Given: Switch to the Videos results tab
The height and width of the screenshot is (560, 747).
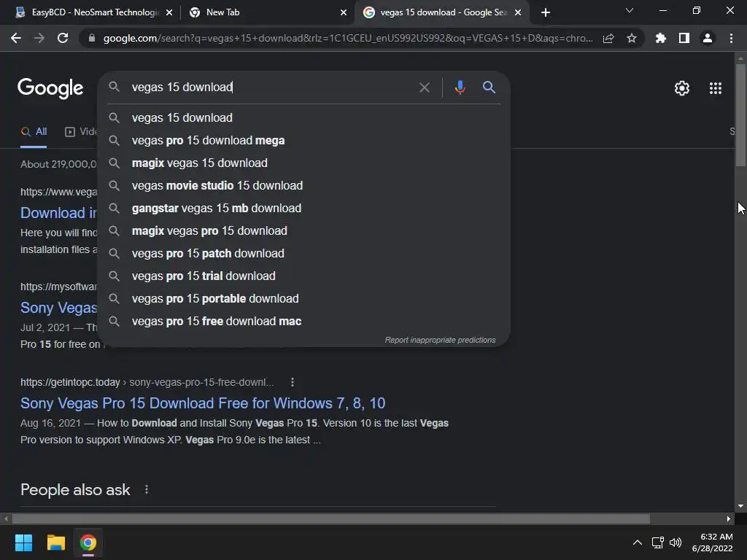Looking at the screenshot, I should pos(81,131).
